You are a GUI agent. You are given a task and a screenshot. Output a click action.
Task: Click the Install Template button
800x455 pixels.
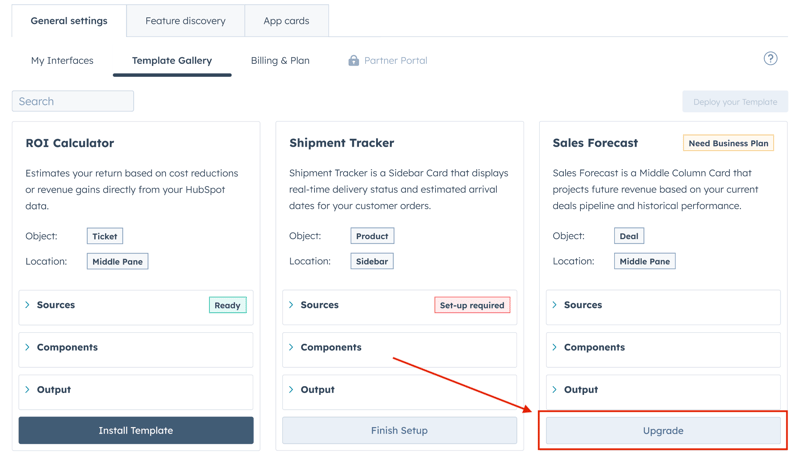tap(136, 431)
